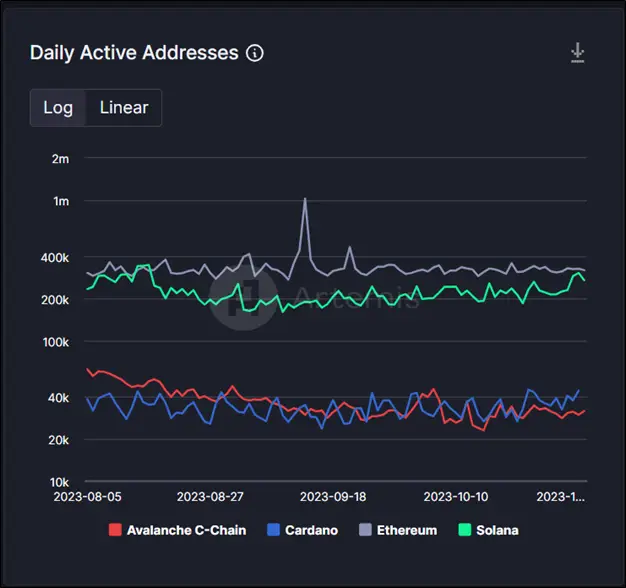Click the Solana legend label

pos(497,530)
